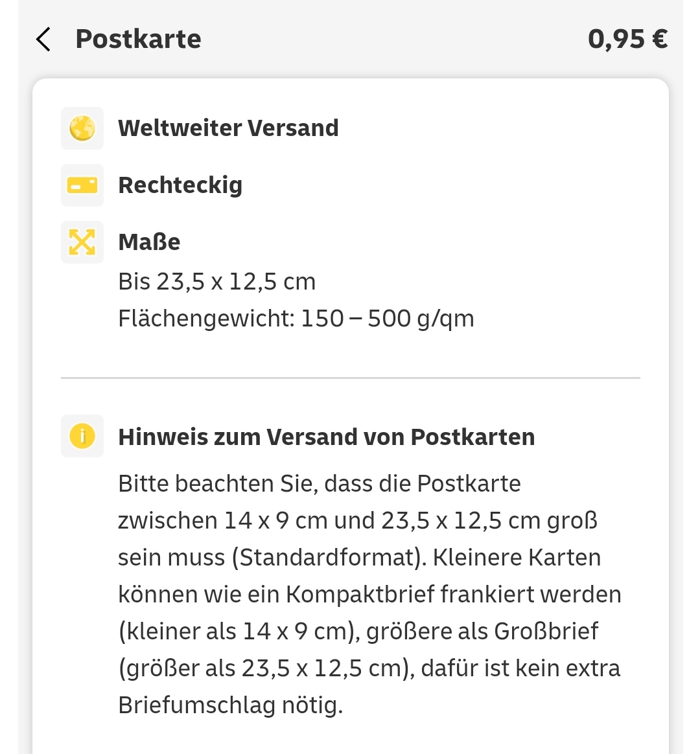Select the Maße heading
The width and height of the screenshot is (700, 754).
(149, 242)
